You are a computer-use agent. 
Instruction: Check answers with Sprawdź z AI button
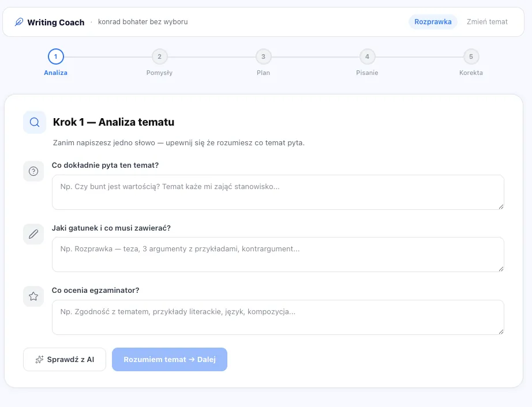[x=65, y=360]
